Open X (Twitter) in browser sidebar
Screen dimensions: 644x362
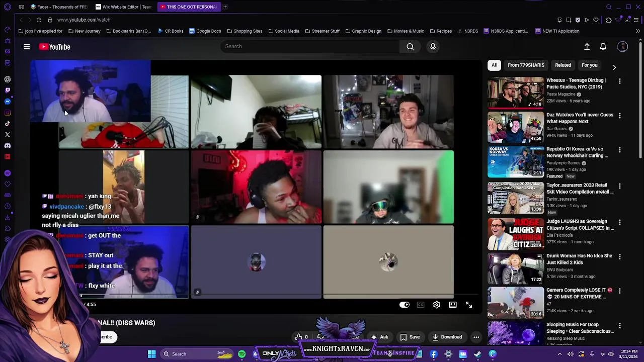7,134
